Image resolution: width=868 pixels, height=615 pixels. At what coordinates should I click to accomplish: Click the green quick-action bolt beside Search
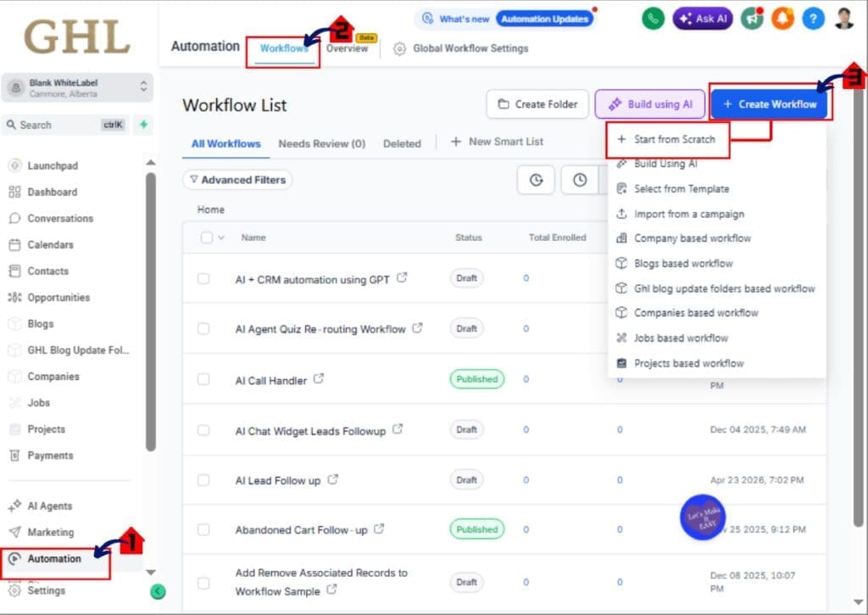[x=143, y=125]
